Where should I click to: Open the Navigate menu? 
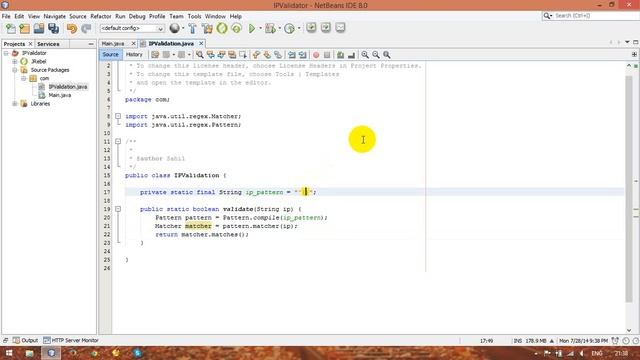[x=55, y=16]
